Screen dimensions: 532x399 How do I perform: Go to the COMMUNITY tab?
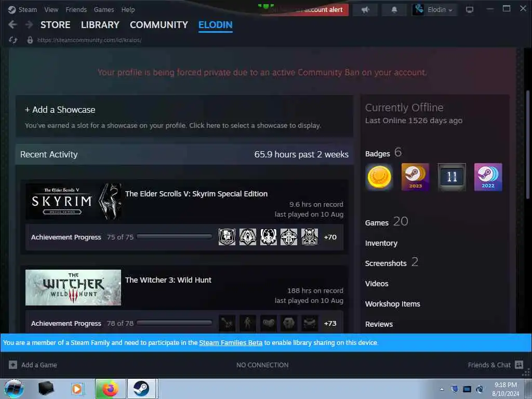tap(159, 25)
